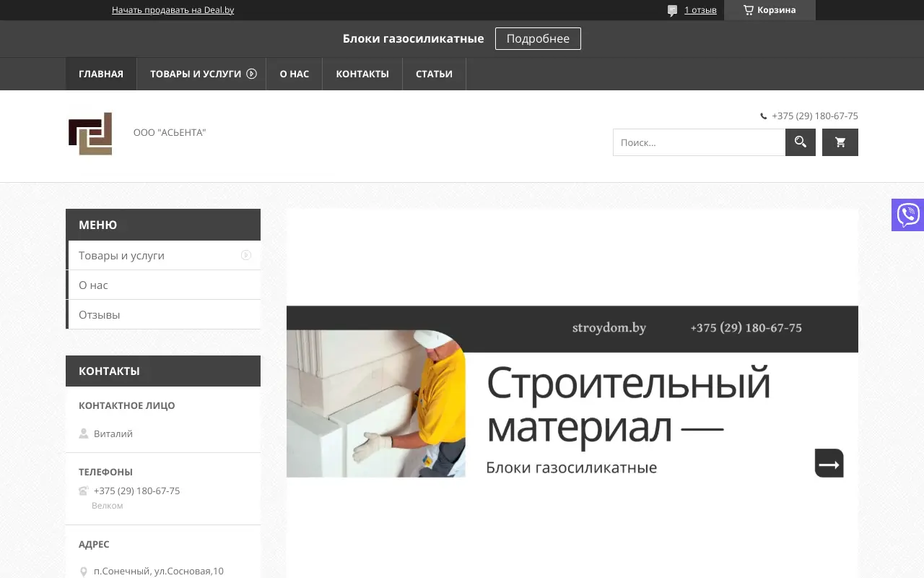This screenshot has width=924, height=578.
Task: Click the location pin icon next to the address
Action: 84,570
